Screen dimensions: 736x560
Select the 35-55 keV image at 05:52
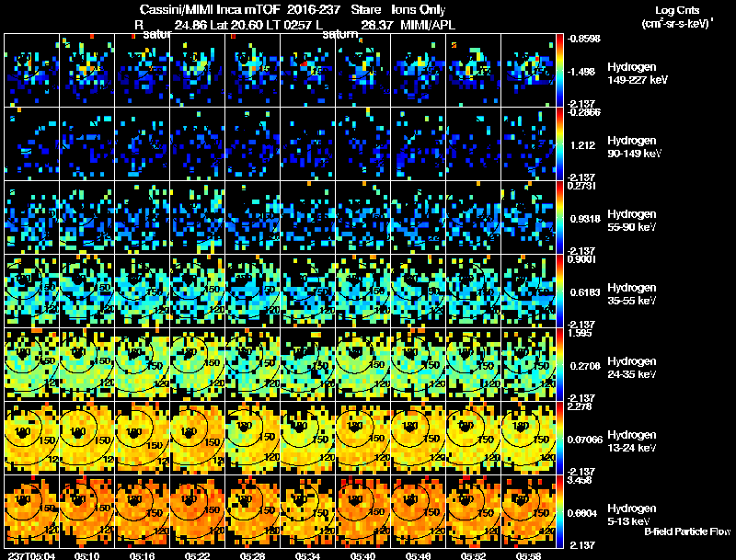(x=474, y=291)
